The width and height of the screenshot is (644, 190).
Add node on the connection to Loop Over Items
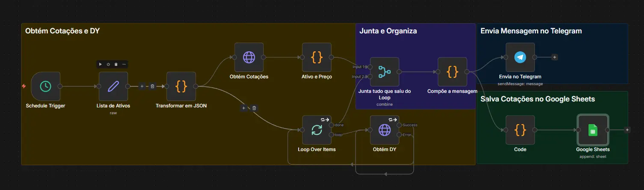(244, 108)
